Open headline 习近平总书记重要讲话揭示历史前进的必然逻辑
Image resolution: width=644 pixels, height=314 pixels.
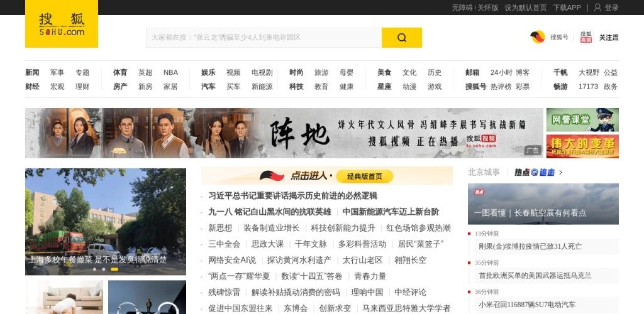[x=293, y=195]
